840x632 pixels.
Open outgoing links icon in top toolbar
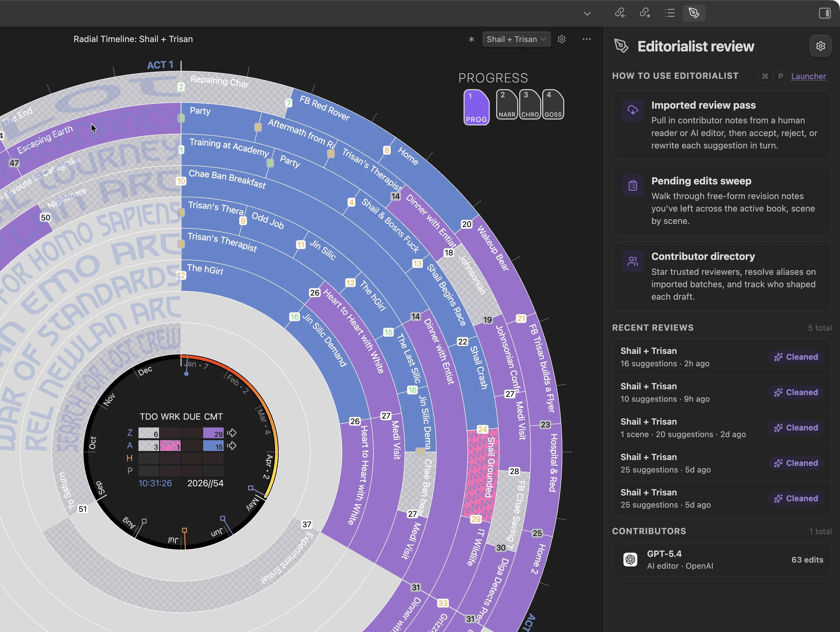pos(645,13)
